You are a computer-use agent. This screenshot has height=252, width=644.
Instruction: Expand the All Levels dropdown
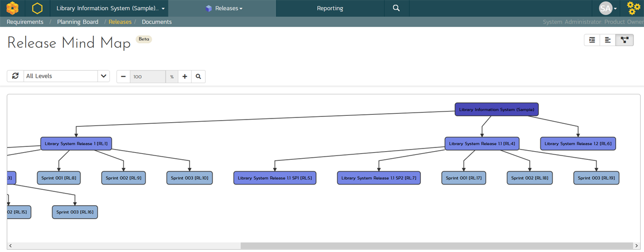pyautogui.click(x=104, y=76)
